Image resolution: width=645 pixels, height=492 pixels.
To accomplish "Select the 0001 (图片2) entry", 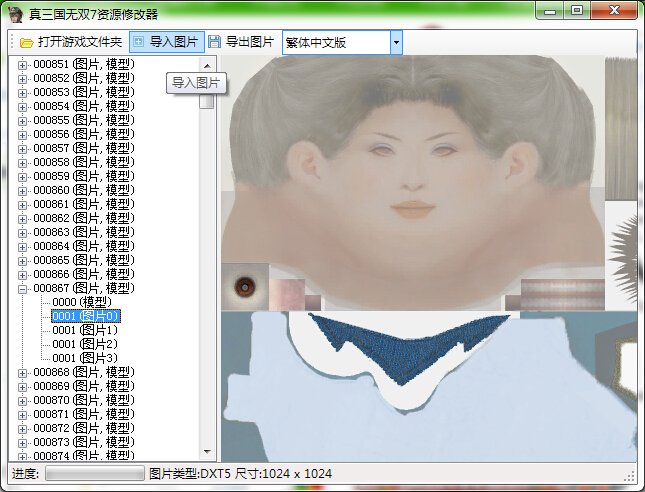I will (x=85, y=344).
